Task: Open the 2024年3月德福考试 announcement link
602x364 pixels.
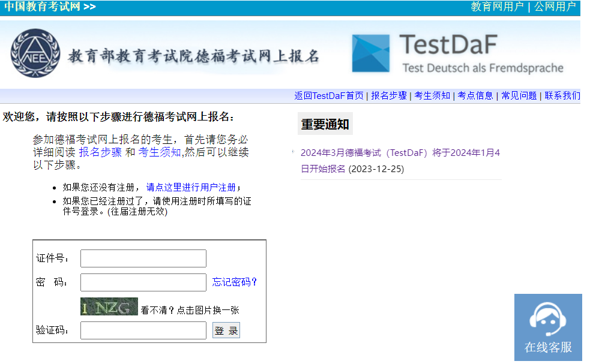Action: [400, 161]
